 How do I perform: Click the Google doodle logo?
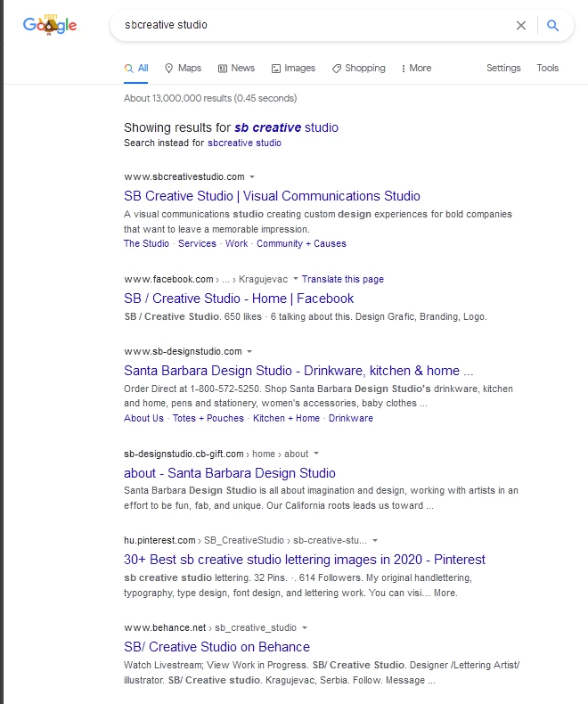pos(50,25)
